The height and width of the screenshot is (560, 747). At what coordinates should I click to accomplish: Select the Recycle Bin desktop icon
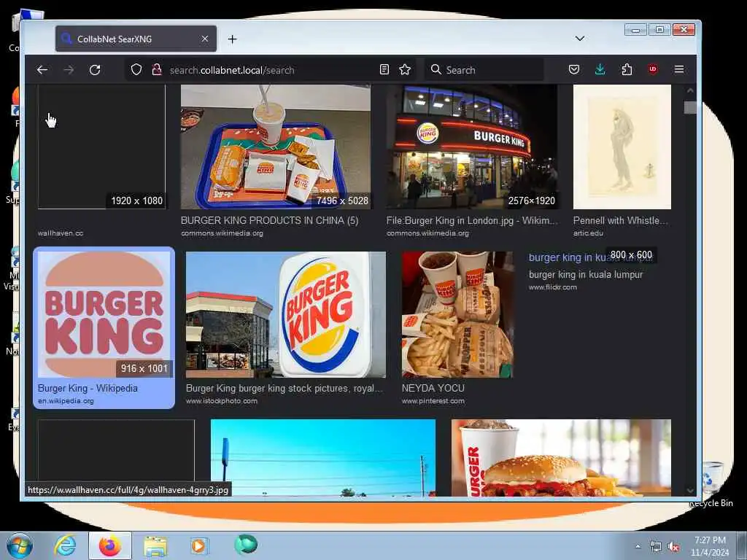coord(713,485)
